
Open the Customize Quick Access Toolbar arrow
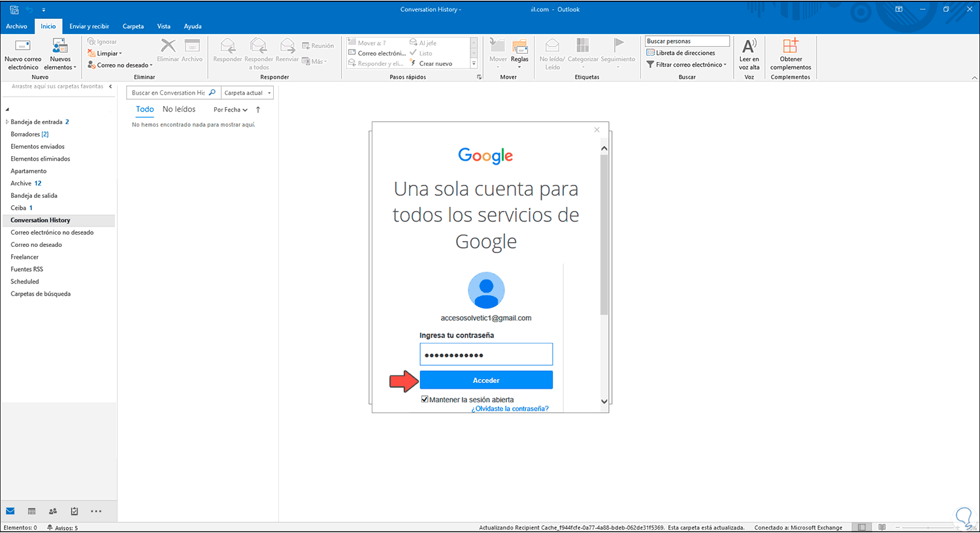44,10
